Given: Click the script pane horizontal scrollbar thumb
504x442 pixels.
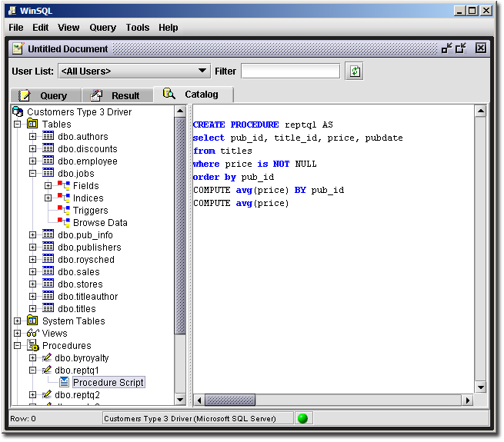Looking at the screenshot, I should click(230, 400).
